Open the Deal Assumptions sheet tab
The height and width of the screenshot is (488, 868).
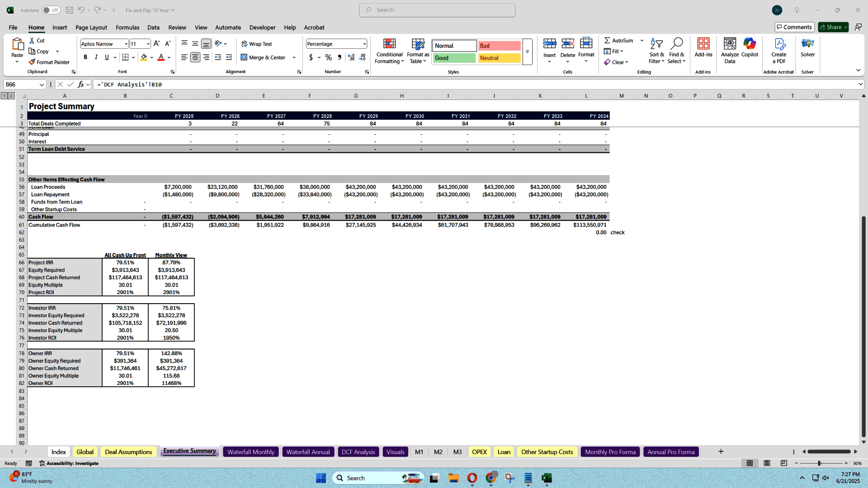pyautogui.click(x=128, y=452)
